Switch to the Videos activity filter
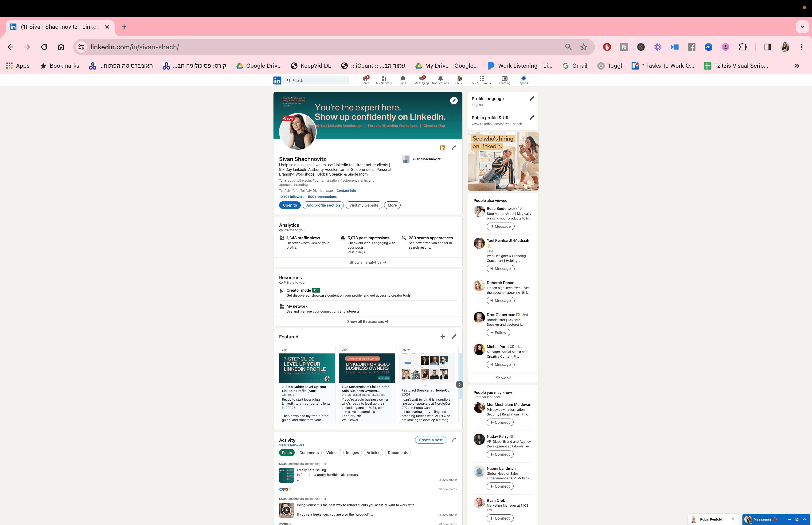812x525 pixels. pos(332,453)
